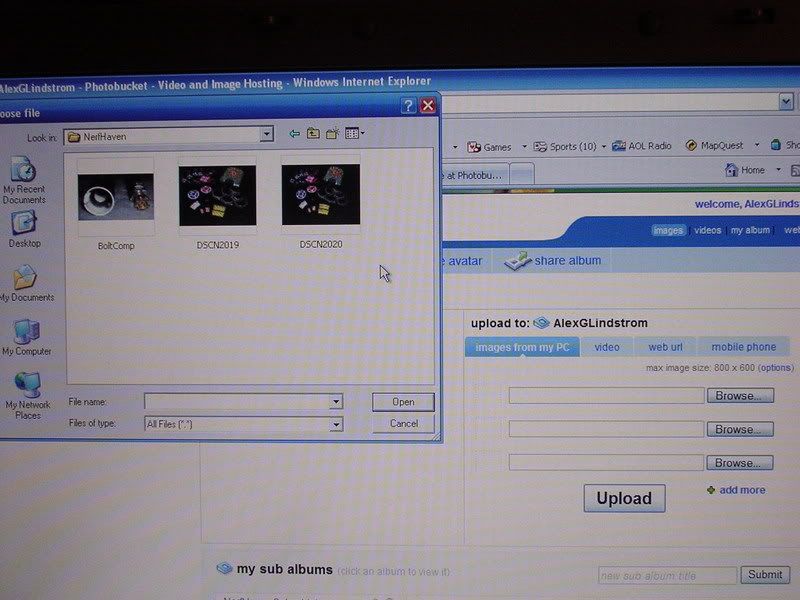
Task: Expand the File name dropdown
Action: point(336,402)
